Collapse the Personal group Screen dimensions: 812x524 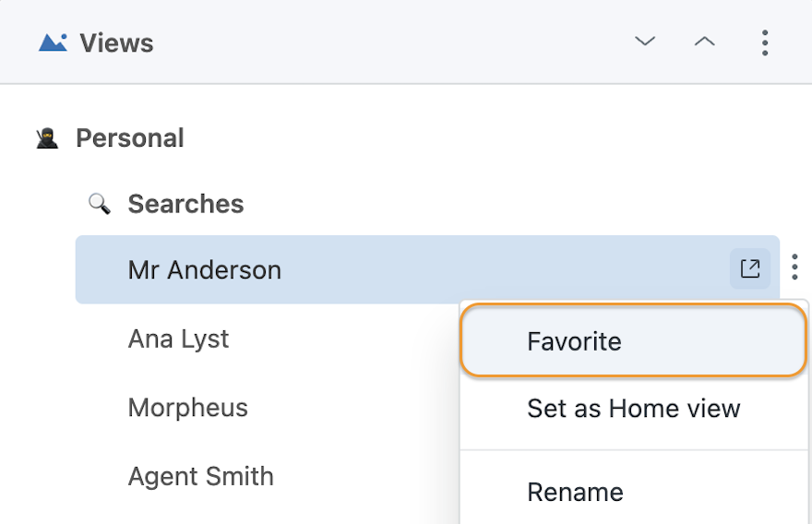coord(130,137)
